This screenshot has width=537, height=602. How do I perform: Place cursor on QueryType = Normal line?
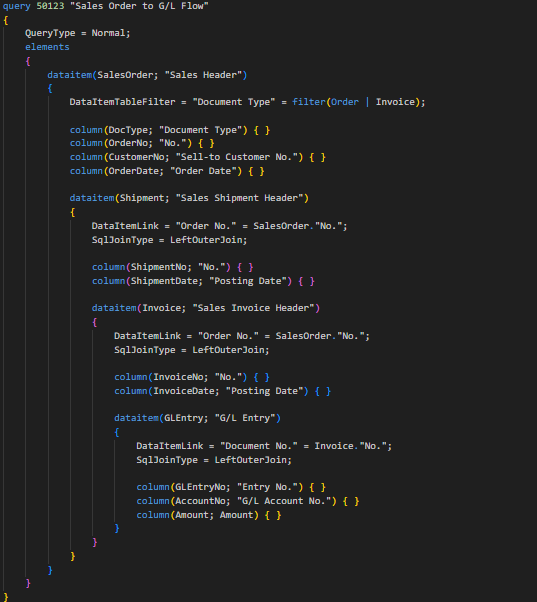coord(78,33)
